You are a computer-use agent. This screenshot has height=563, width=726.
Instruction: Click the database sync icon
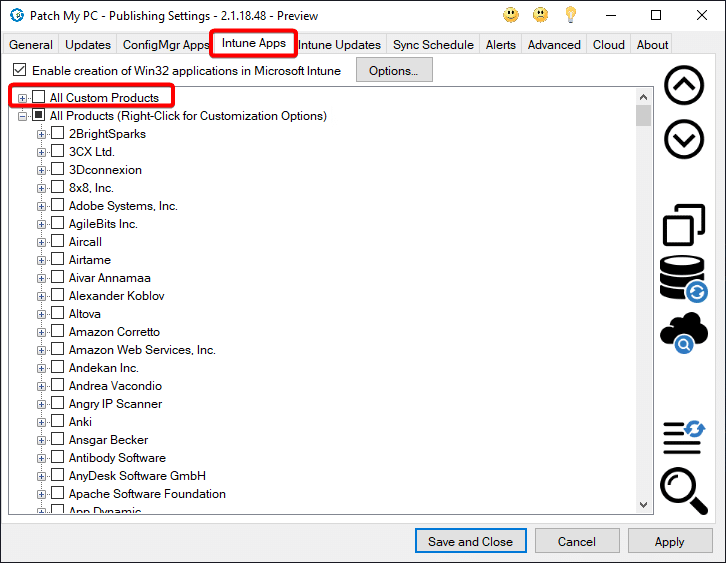tap(683, 279)
